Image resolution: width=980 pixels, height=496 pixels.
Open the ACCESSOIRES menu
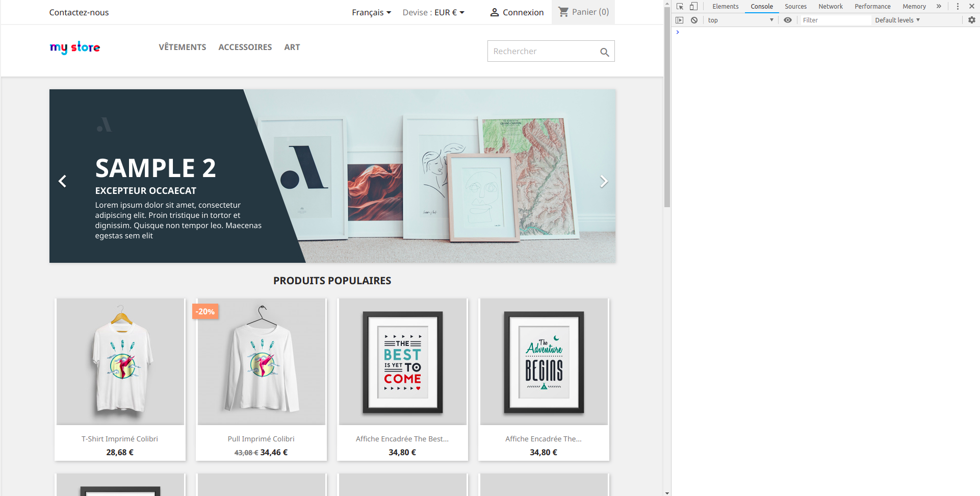(245, 47)
